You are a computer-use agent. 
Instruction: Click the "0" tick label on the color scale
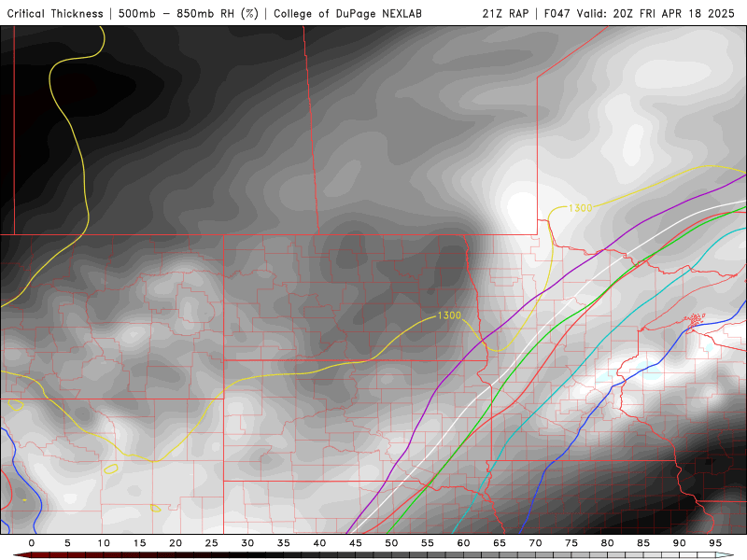(32, 543)
